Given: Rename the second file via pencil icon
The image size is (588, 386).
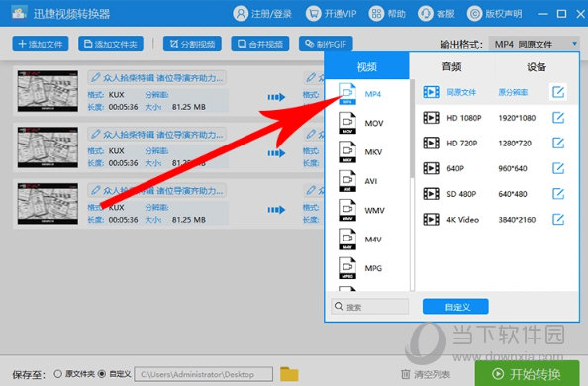Looking at the screenshot, I should coord(96,134).
